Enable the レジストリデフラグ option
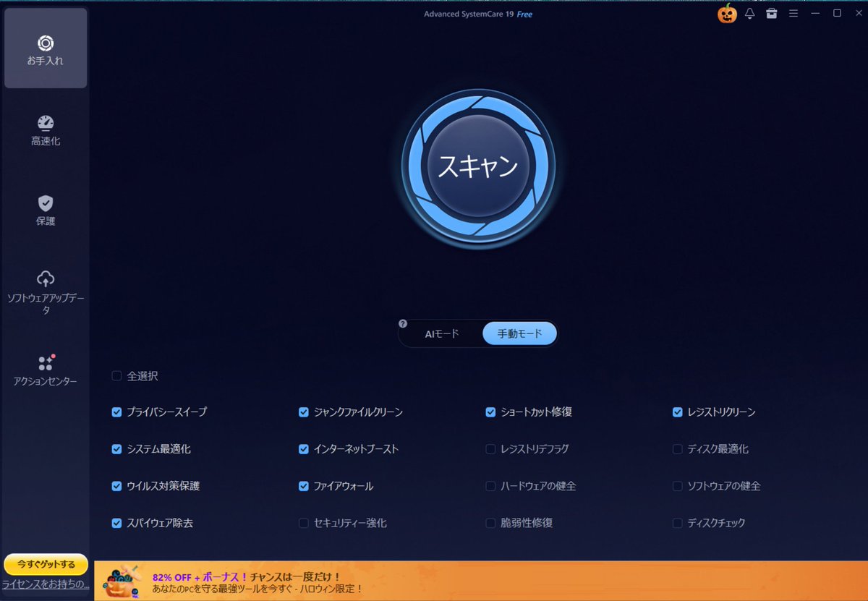The image size is (868, 601). [490, 449]
